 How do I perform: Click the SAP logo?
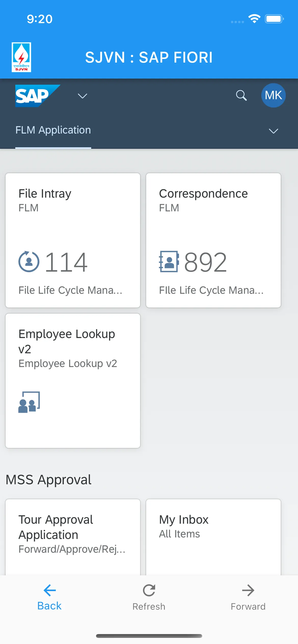[38, 96]
